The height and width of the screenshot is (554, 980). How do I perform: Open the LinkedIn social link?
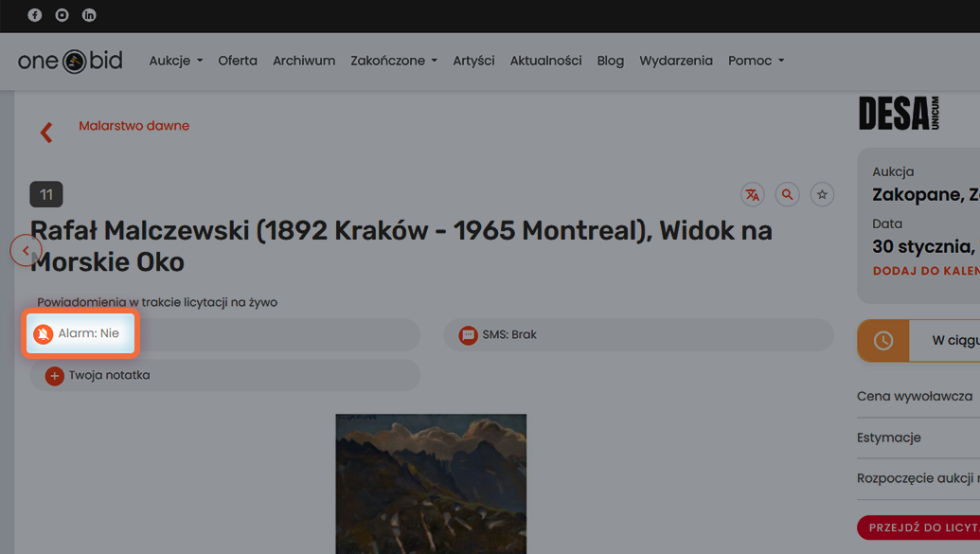pos(89,15)
